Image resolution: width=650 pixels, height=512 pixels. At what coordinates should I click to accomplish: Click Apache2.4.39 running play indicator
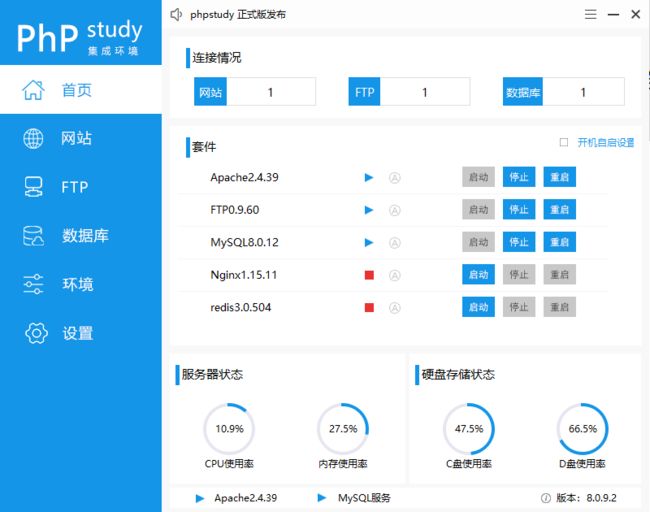369,177
